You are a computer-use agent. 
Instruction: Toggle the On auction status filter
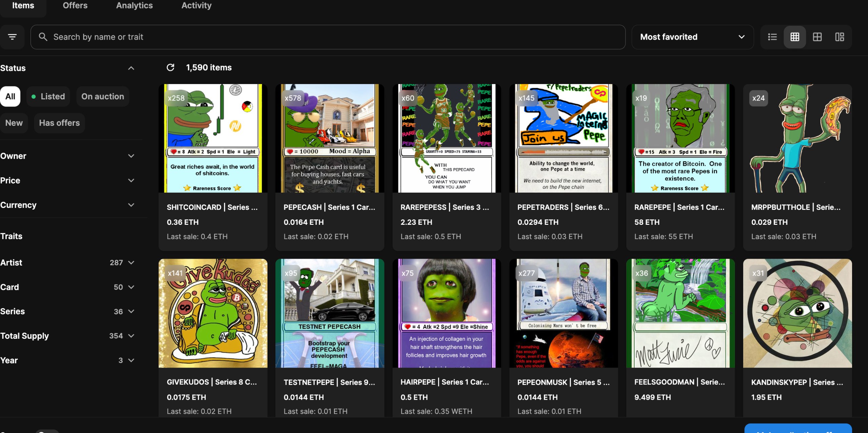pos(103,96)
